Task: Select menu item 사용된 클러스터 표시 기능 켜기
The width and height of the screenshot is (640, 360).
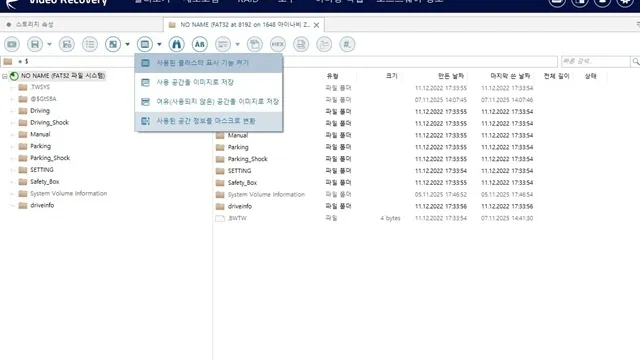Action: tap(209, 63)
